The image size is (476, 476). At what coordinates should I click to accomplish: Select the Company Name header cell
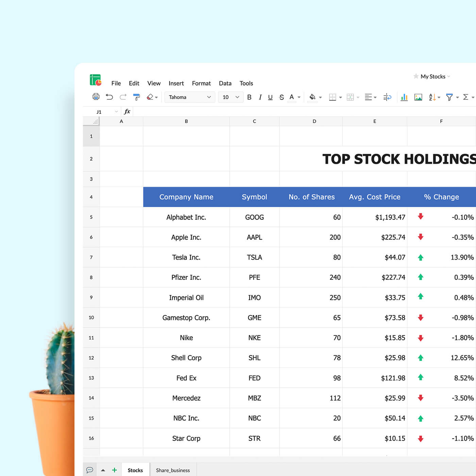[186, 197]
